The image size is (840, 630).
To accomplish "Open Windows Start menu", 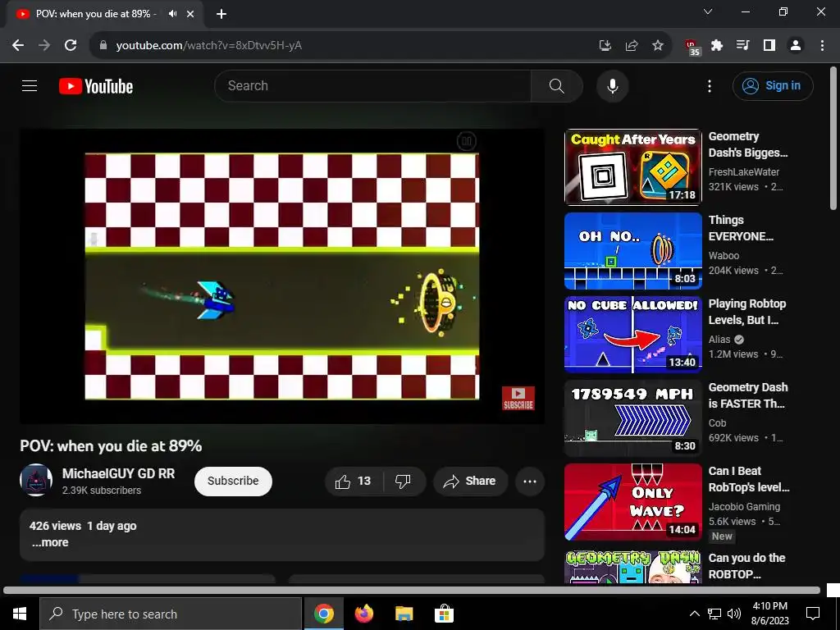I will click(x=20, y=614).
